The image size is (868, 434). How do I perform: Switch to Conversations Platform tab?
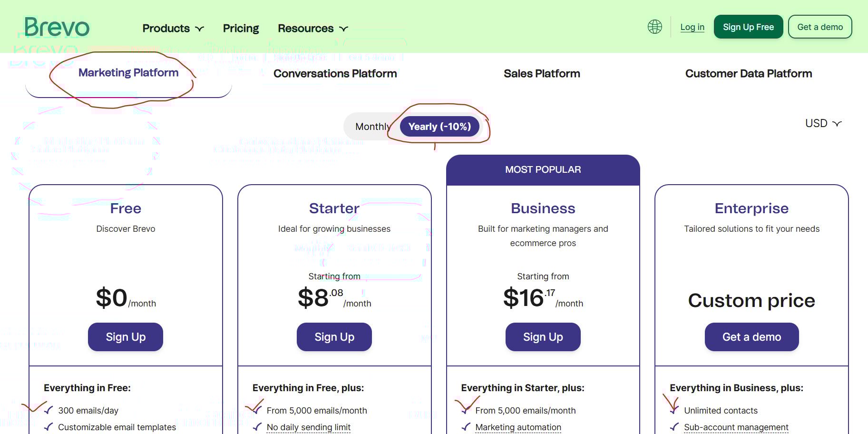335,74
